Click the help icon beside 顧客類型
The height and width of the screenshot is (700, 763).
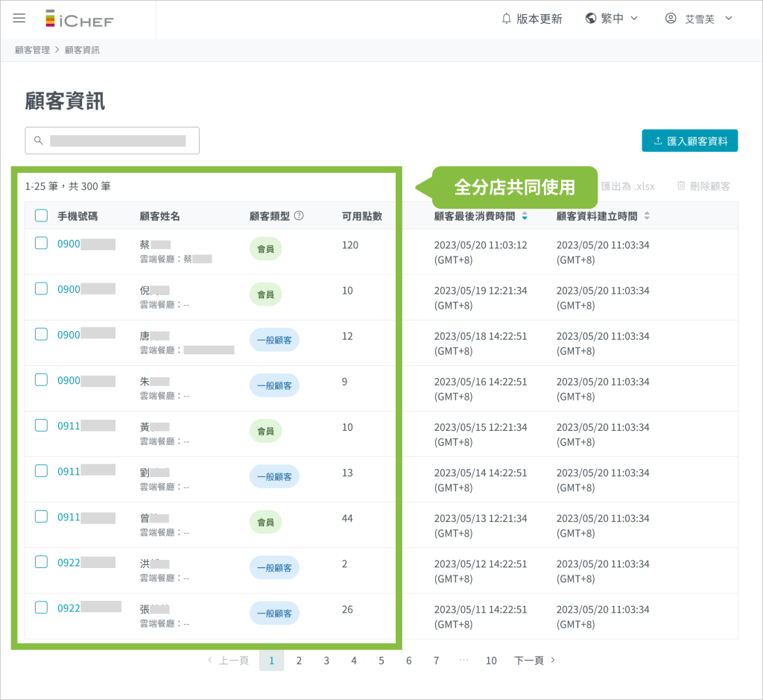[x=299, y=216]
